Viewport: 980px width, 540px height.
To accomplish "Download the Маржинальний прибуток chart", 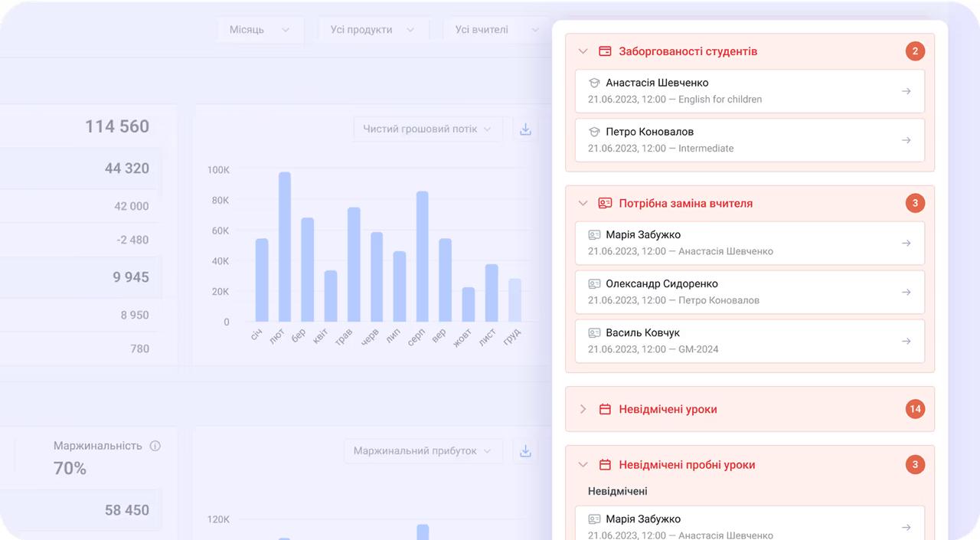I will pos(525,451).
